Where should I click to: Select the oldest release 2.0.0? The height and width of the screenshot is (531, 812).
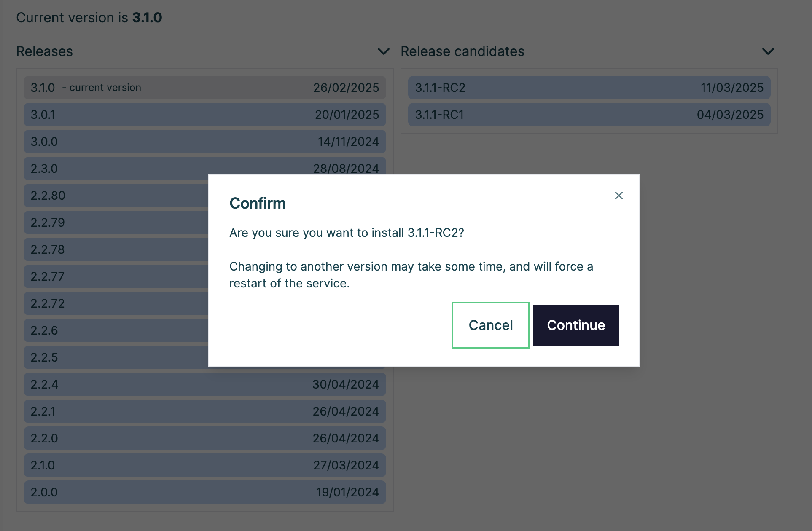204,492
